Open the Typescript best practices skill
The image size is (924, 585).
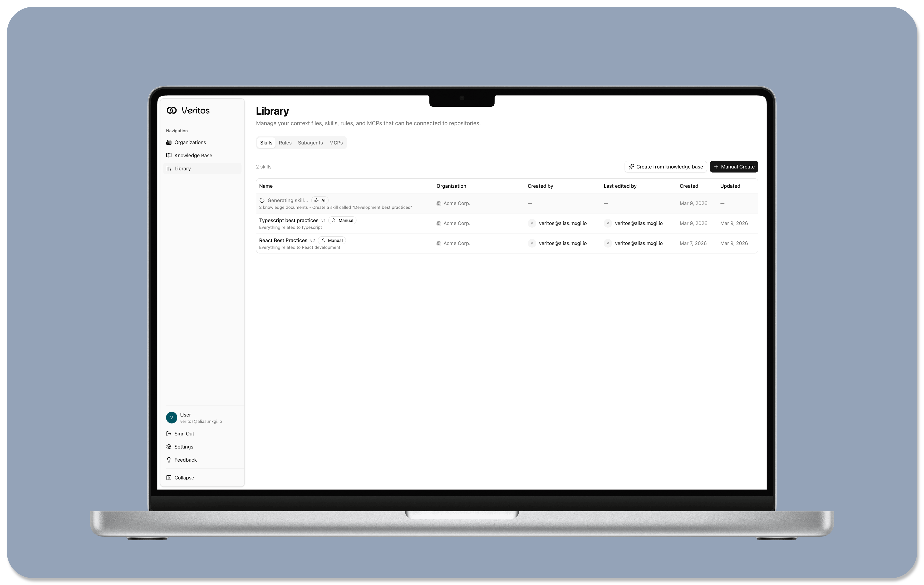point(289,220)
